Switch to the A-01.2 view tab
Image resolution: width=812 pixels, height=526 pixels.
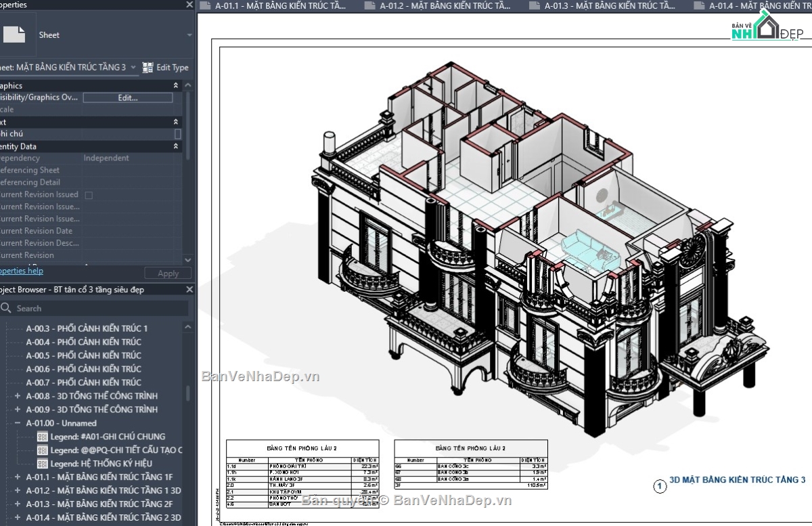[x=445, y=6]
